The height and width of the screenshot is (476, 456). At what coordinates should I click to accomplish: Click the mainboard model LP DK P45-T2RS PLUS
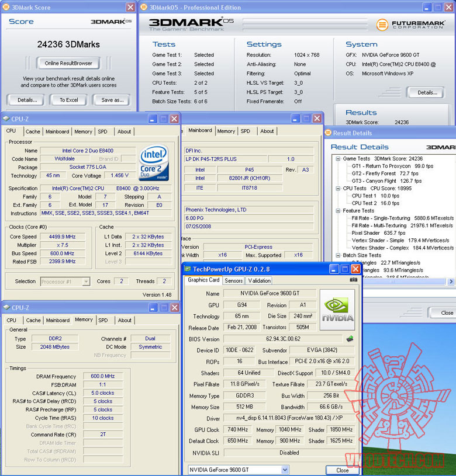(226, 159)
